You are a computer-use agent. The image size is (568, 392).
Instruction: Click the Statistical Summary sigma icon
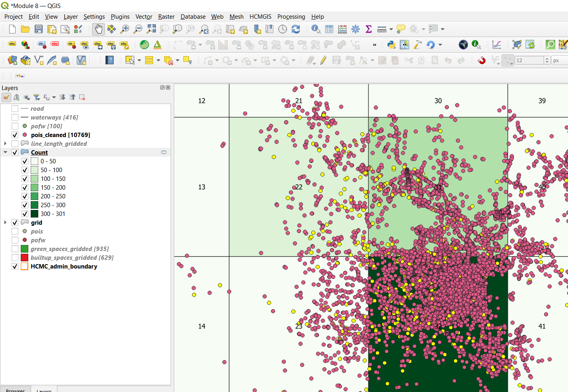click(x=369, y=29)
